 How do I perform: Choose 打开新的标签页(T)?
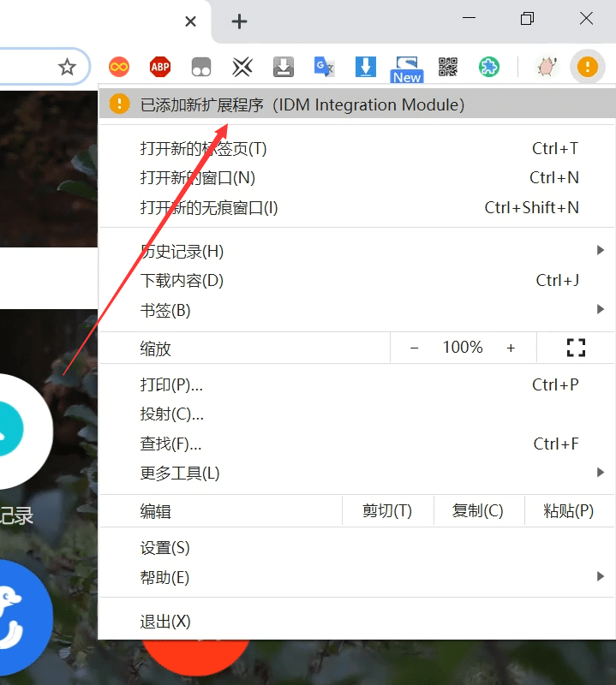pyautogui.click(x=357, y=148)
